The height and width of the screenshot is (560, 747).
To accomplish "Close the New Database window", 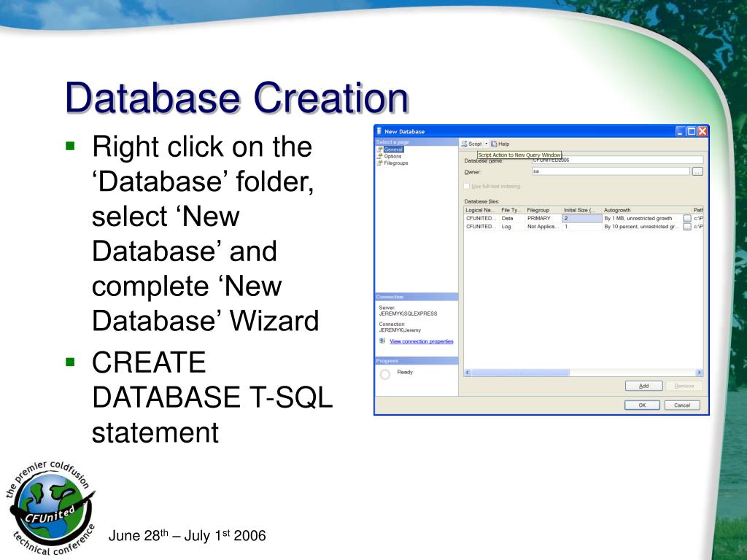I will pyautogui.click(x=703, y=131).
